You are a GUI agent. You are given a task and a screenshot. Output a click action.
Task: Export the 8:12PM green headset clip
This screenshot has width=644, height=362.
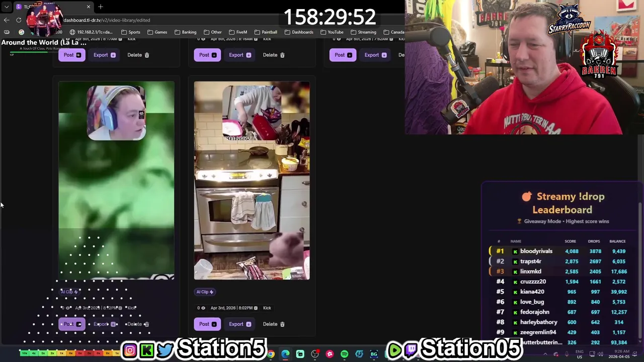(104, 324)
